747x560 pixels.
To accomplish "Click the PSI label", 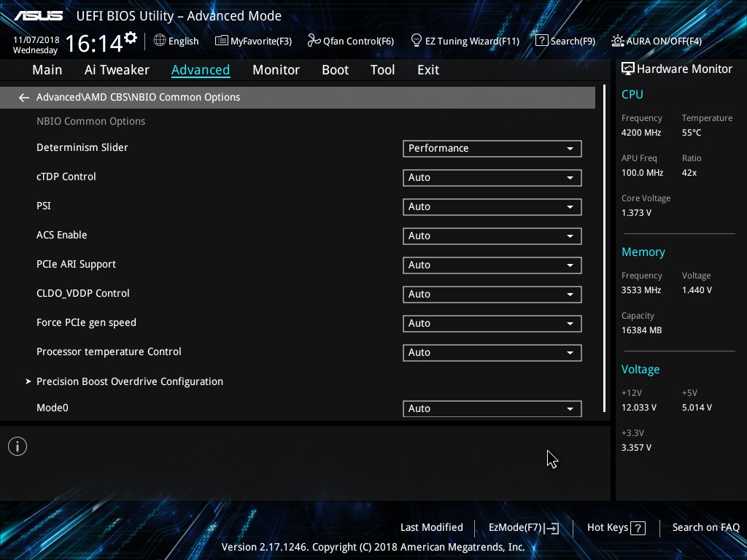I will tap(44, 206).
